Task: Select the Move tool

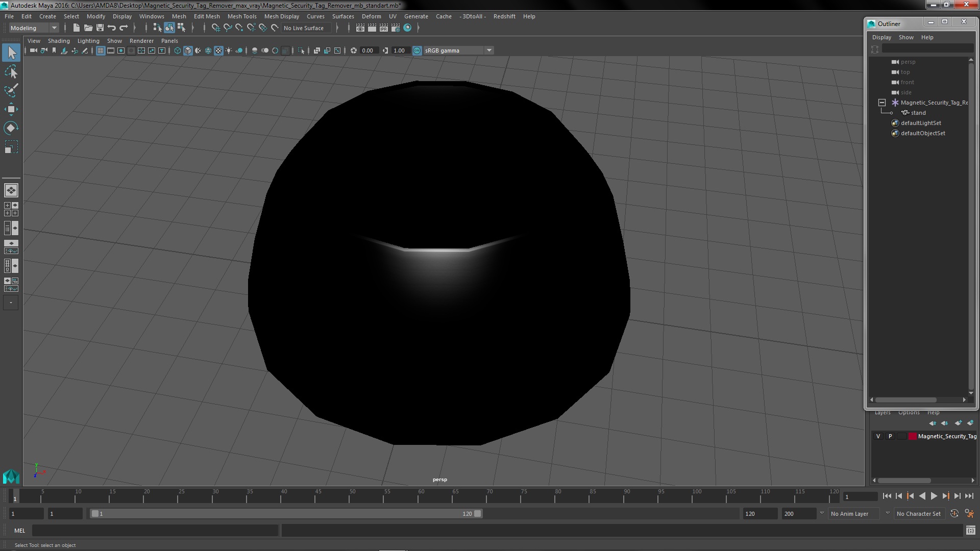Action: 11,109
